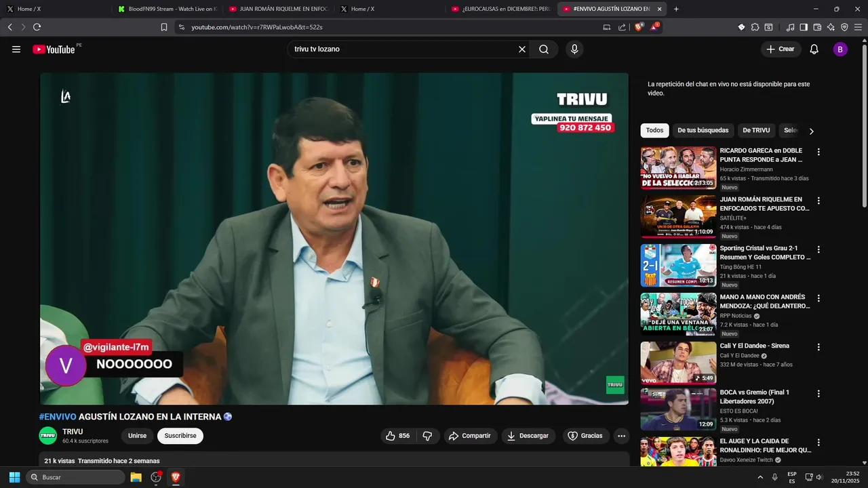Open options for BOCA vs Gremio video
This screenshot has width=868, height=488.
[818, 393]
